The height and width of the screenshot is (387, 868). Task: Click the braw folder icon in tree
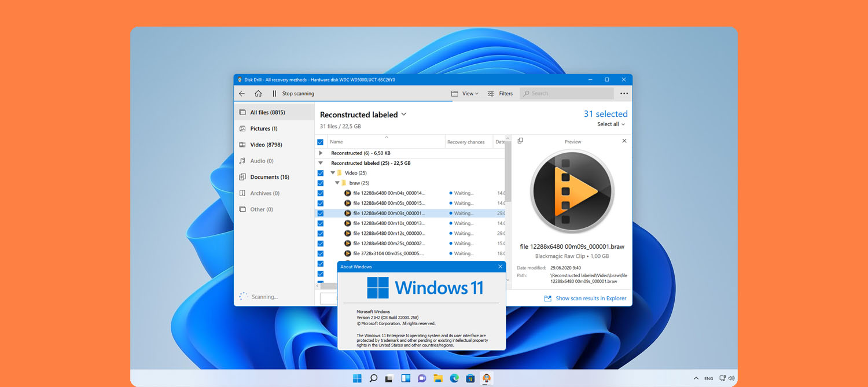click(x=344, y=183)
